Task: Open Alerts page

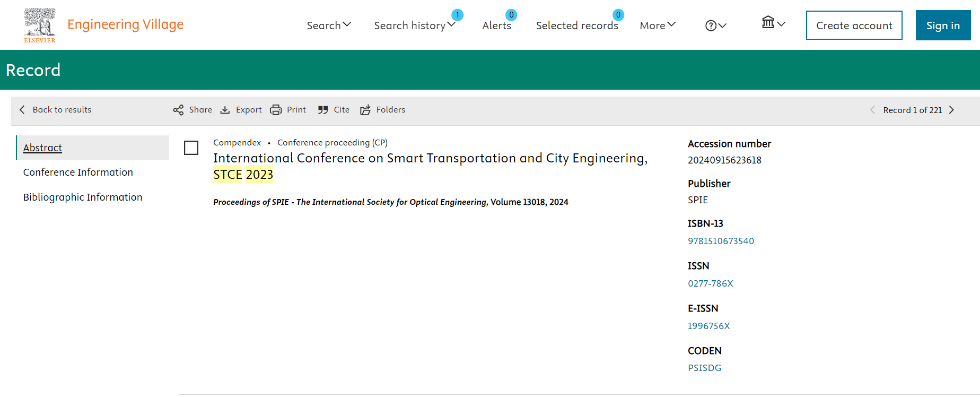Action: click(x=497, y=25)
